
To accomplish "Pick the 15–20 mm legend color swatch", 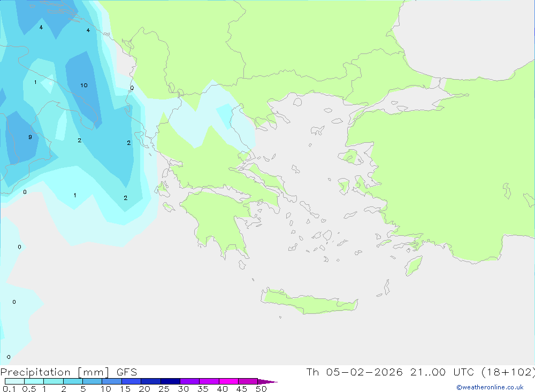I will (x=131, y=381).
